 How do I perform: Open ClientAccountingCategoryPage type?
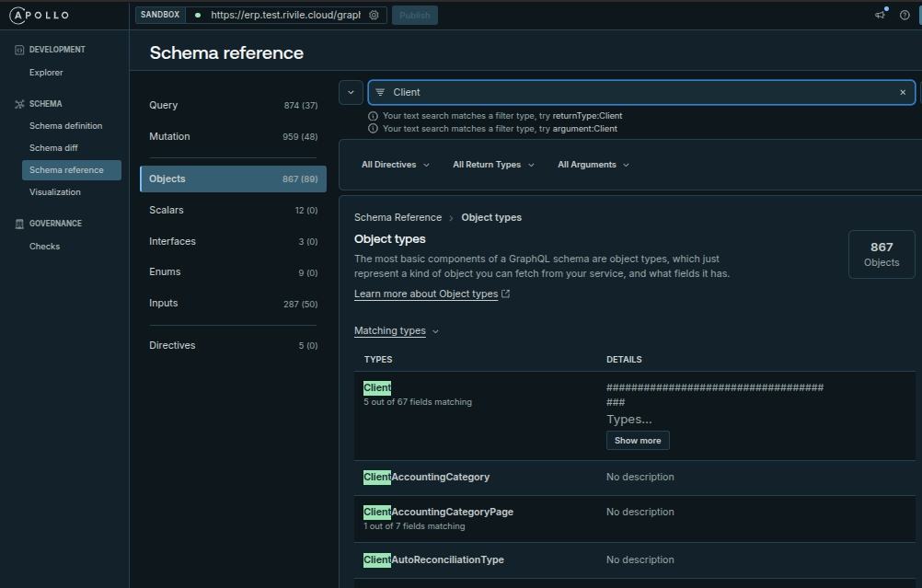pyautogui.click(x=438, y=512)
